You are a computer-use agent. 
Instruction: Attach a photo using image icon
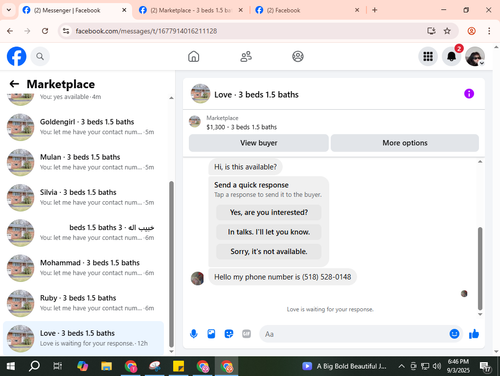coord(211,334)
